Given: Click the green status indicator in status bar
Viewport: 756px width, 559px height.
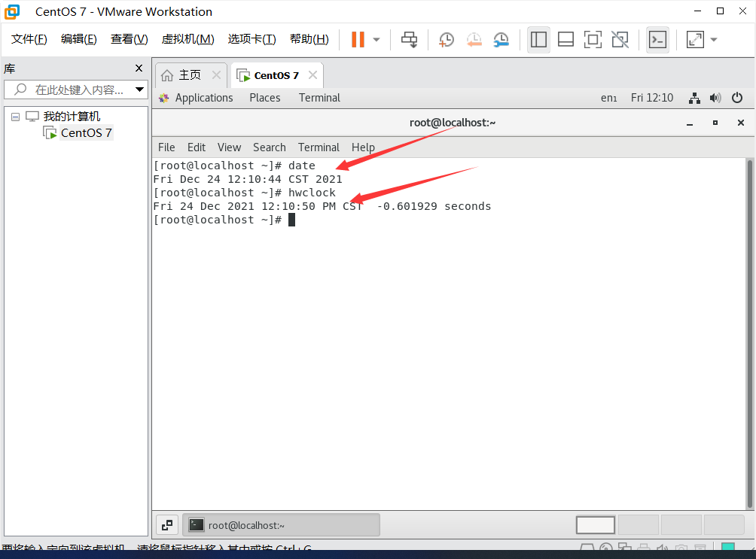Looking at the screenshot, I should pyautogui.click(x=728, y=546).
